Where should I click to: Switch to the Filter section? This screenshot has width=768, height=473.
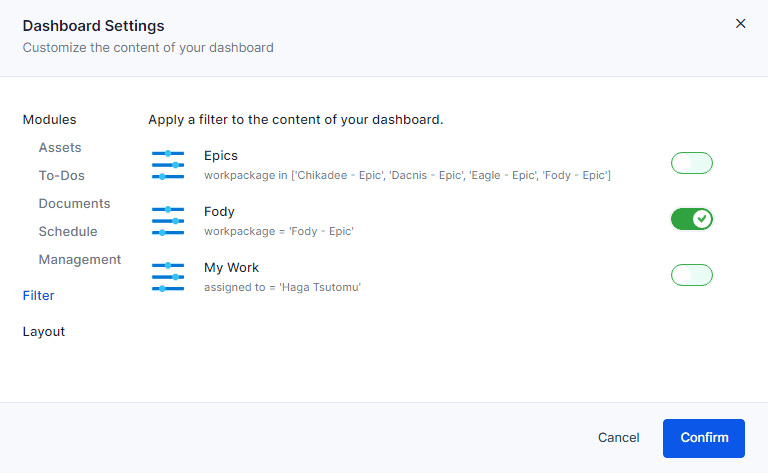pyautogui.click(x=38, y=296)
